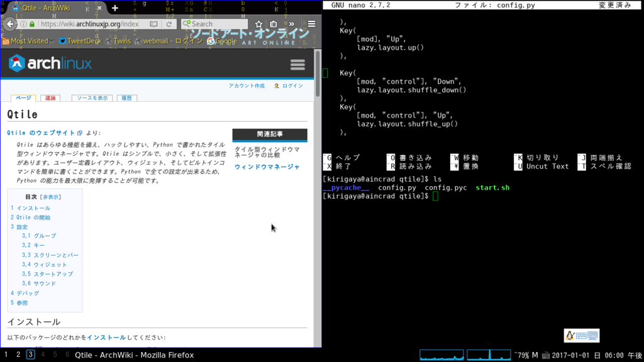This screenshot has width=644, height=362.
Task: Click ログイン link on wiki
Action: 292,85
